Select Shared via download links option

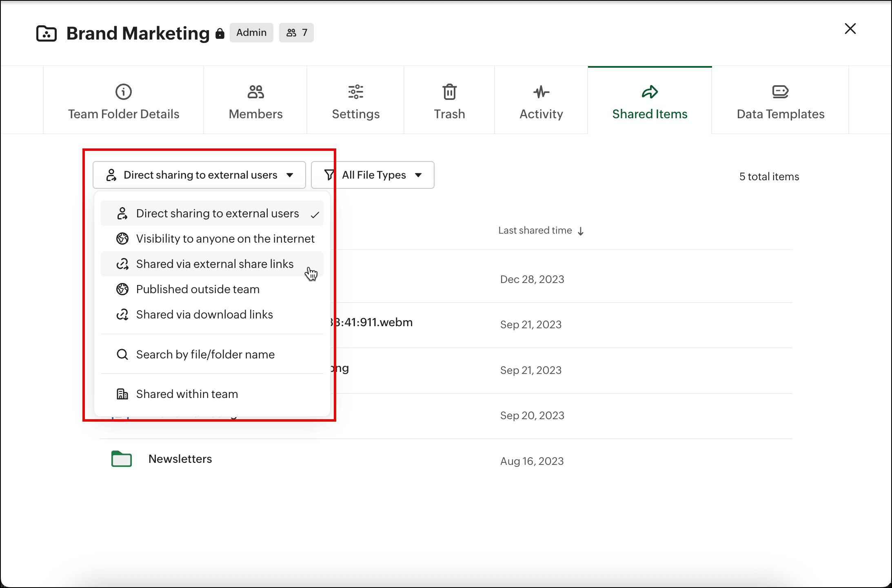204,314
